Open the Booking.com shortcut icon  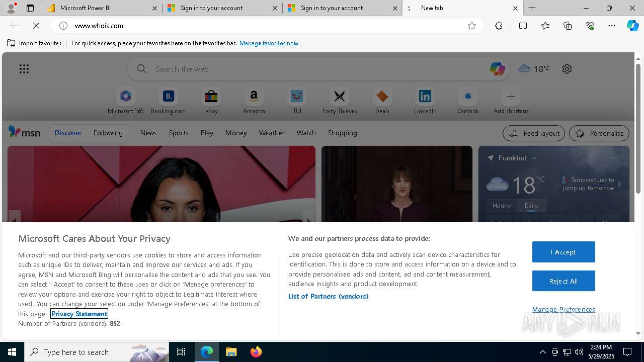(x=169, y=96)
